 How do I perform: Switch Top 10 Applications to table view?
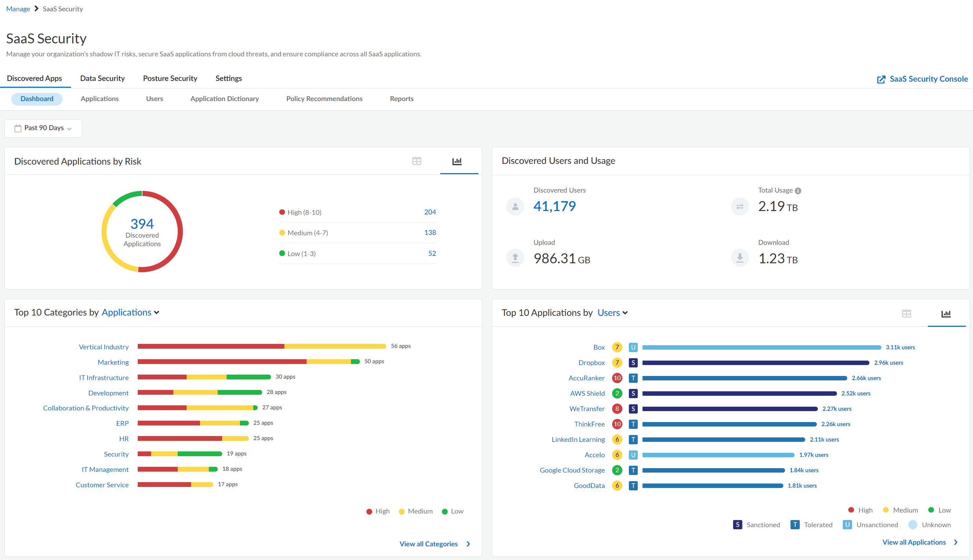point(906,314)
